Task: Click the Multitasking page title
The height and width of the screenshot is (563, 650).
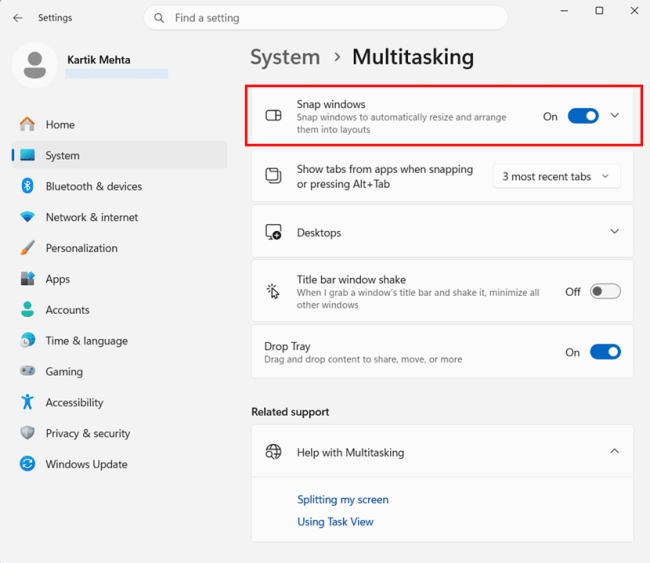Action: (x=413, y=57)
